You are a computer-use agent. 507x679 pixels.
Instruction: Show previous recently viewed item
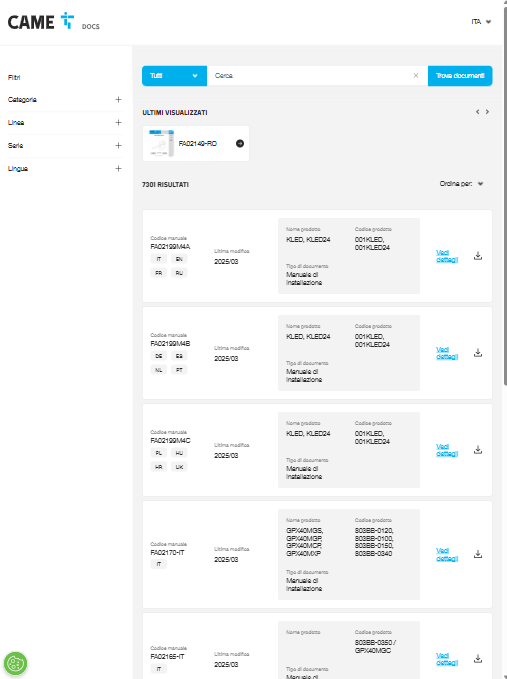pos(478,112)
